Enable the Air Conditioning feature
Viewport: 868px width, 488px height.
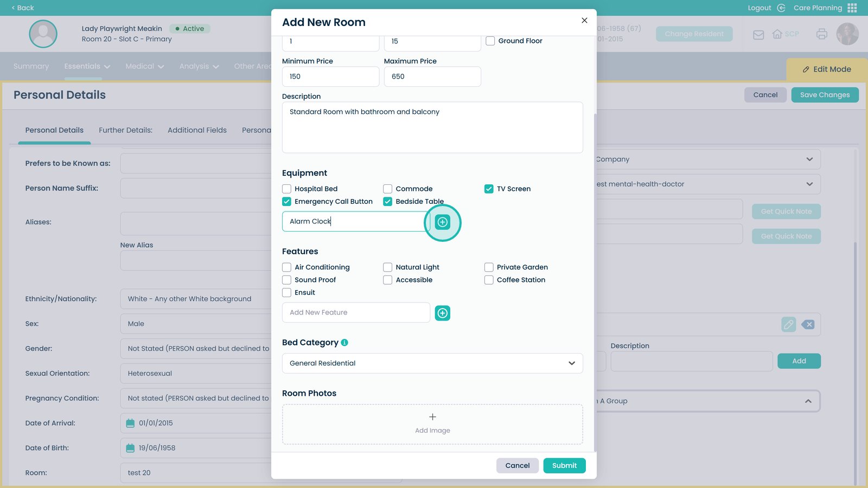pyautogui.click(x=286, y=267)
